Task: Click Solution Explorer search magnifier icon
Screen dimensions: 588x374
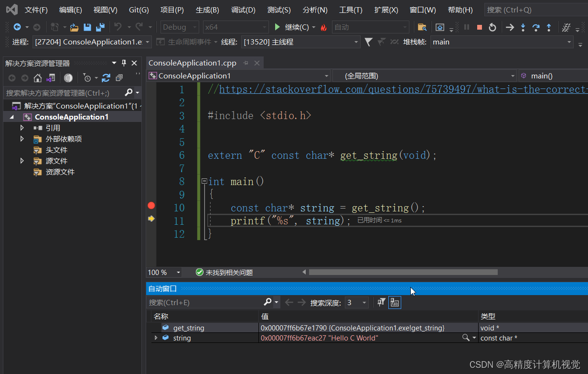Action: [x=128, y=92]
